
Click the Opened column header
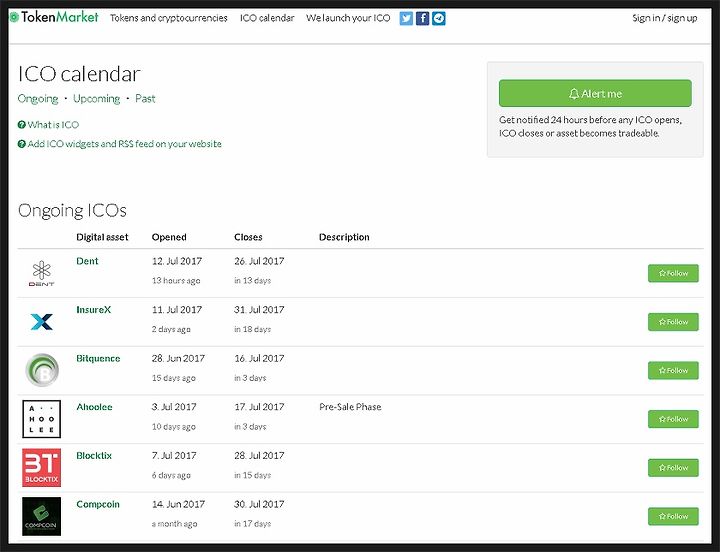point(169,237)
